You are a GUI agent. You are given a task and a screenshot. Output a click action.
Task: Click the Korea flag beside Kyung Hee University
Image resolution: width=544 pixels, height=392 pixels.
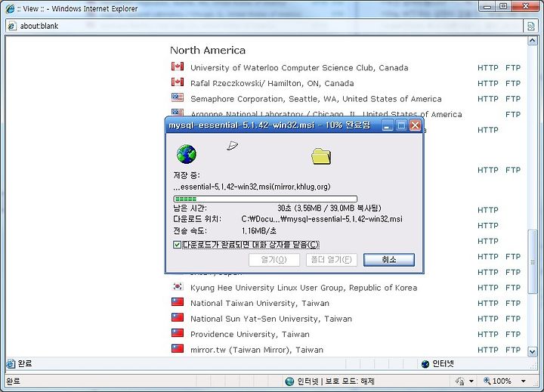coord(178,286)
